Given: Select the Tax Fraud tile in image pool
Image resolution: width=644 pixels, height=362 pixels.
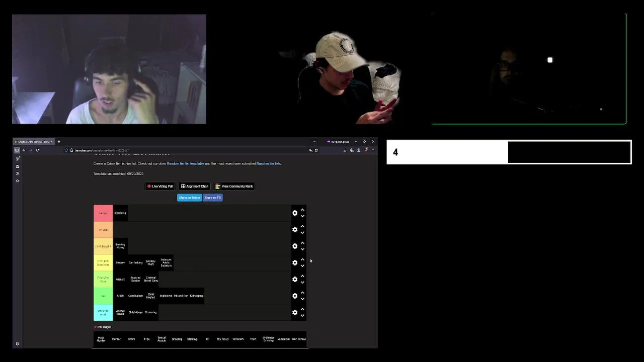Looking at the screenshot, I should point(222,339).
